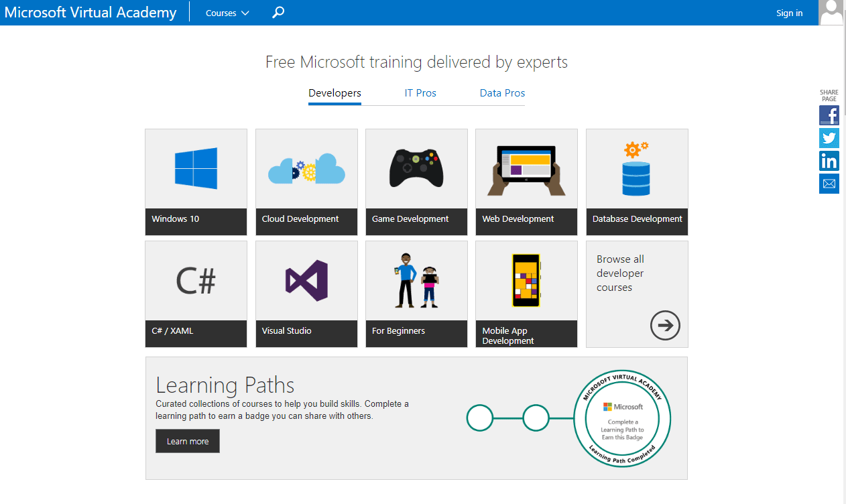Open For Beginners people tile
846x504 pixels.
pyautogui.click(x=416, y=294)
